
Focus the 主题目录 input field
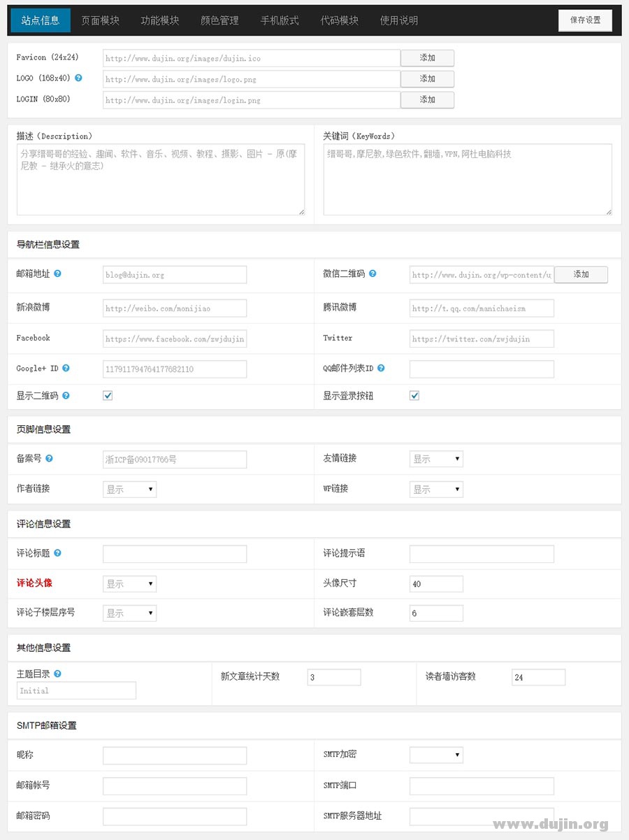[76, 690]
